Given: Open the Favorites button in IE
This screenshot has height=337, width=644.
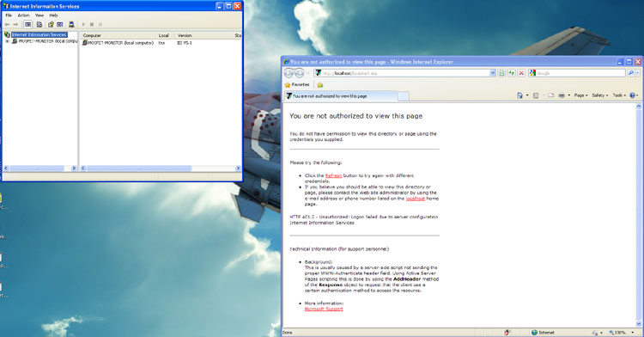Looking at the screenshot, I should point(297,84).
